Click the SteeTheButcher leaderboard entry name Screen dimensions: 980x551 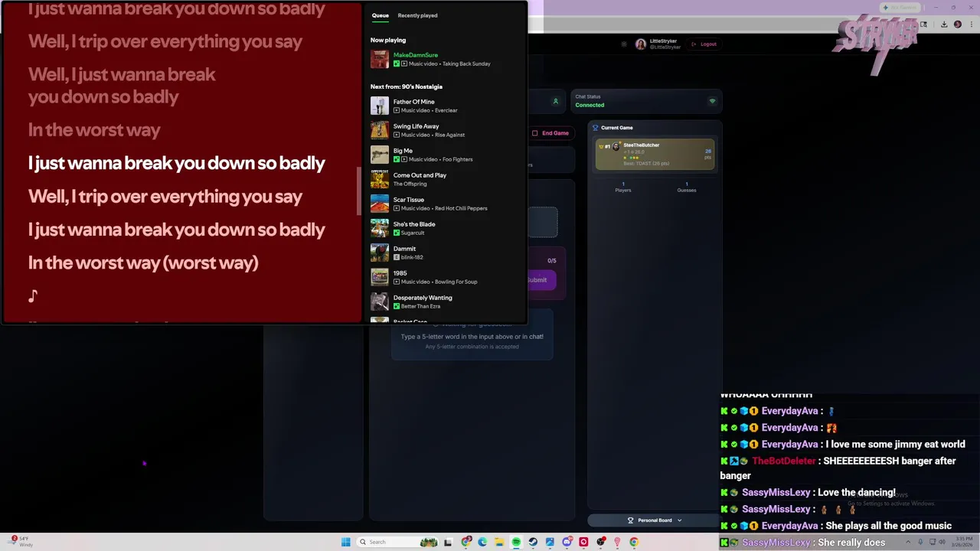click(x=642, y=145)
